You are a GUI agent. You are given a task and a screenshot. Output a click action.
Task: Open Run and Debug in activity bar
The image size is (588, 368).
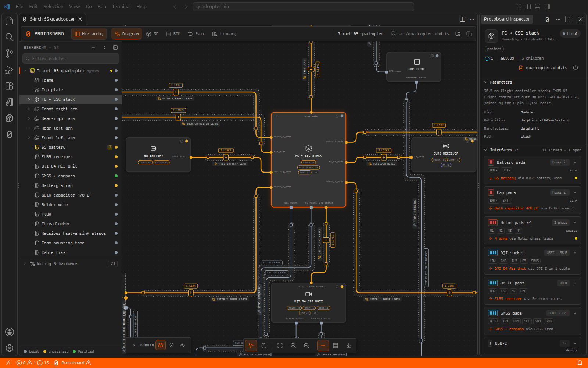pos(10,70)
